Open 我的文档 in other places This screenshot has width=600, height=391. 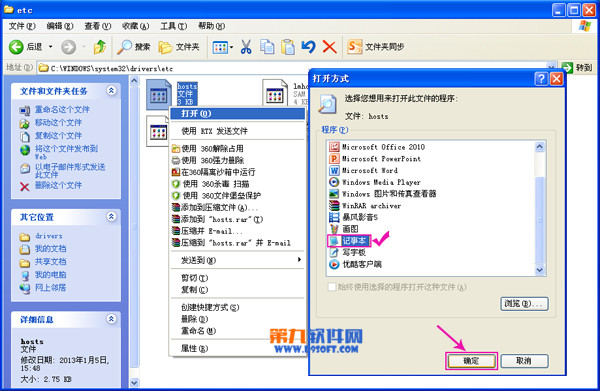pos(51,249)
